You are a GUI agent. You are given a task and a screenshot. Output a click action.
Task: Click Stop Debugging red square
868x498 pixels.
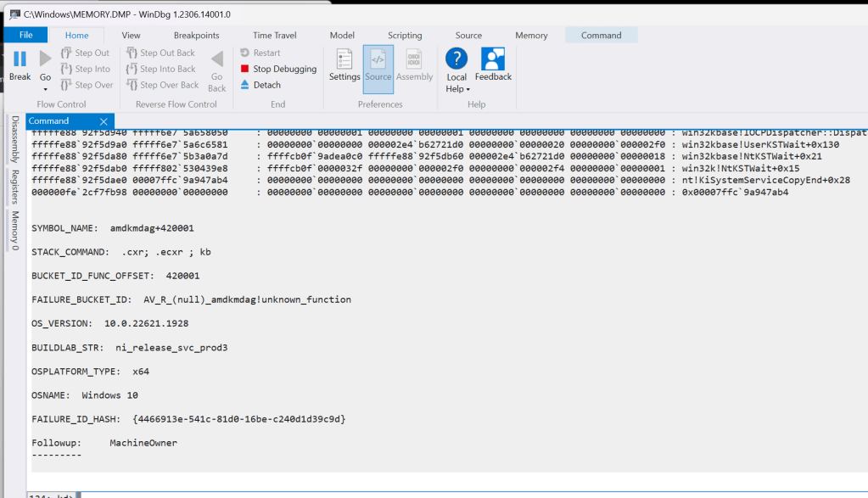[244, 69]
